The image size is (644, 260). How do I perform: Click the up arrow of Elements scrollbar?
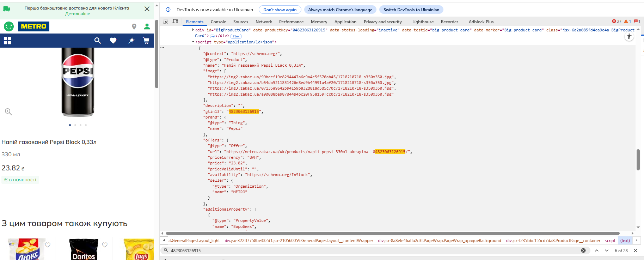638,30
